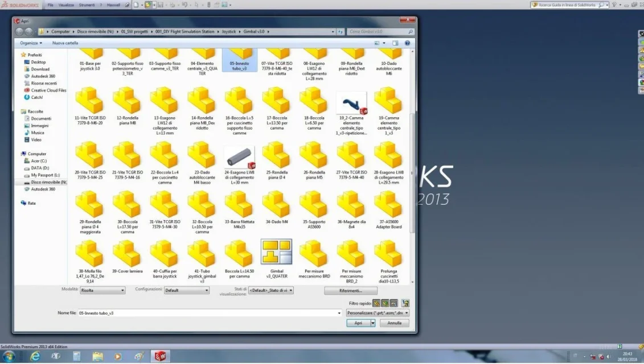
Task: Click the Annulla button
Action: click(394, 323)
